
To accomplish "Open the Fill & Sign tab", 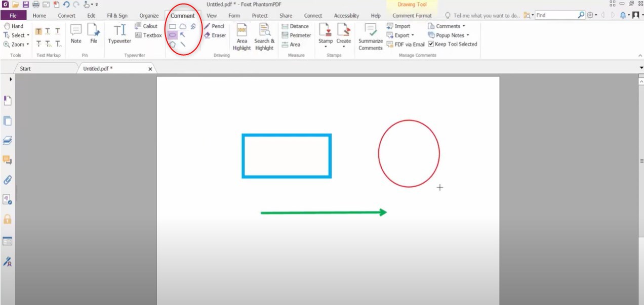I will click(x=117, y=15).
